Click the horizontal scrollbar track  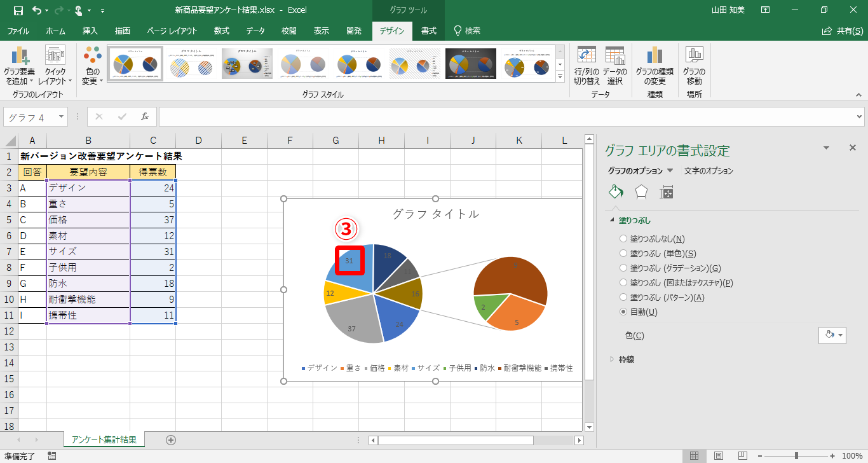477,440
